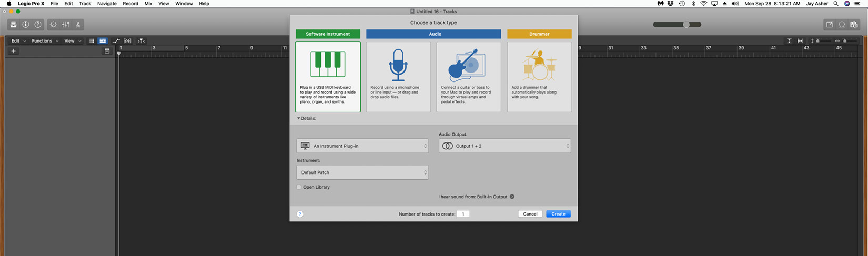
Task: Open the Edit dropdown in Tracks area
Action: tap(18, 41)
